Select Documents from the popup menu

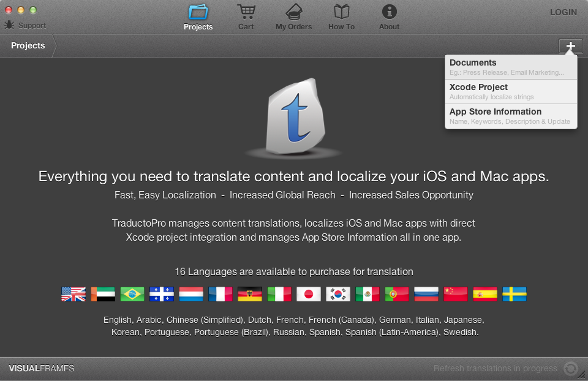tap(511, 67)
